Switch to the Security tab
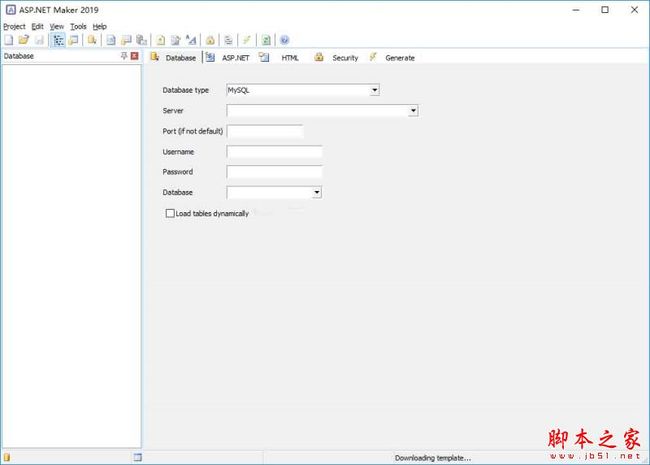This screenshot has width=650, height=465. (336, 58)
